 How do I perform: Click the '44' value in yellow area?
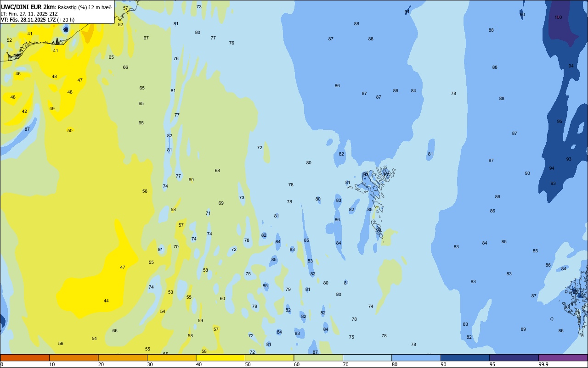pyautogui.click(x=106, y=301)
